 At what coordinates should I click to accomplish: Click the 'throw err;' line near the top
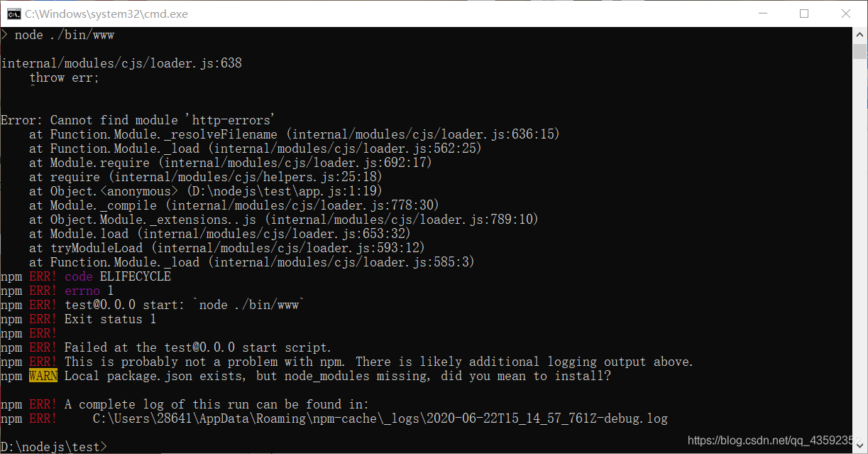(64, 77)
